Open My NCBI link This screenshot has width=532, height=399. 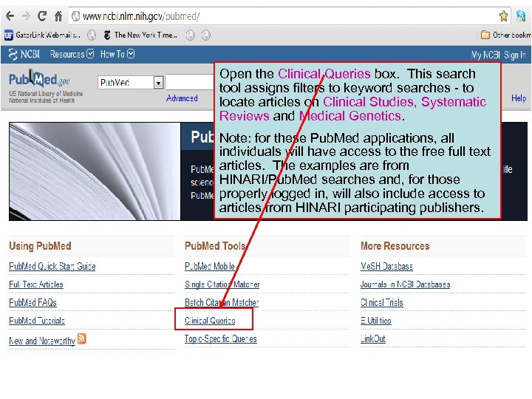tap(485, 55)
